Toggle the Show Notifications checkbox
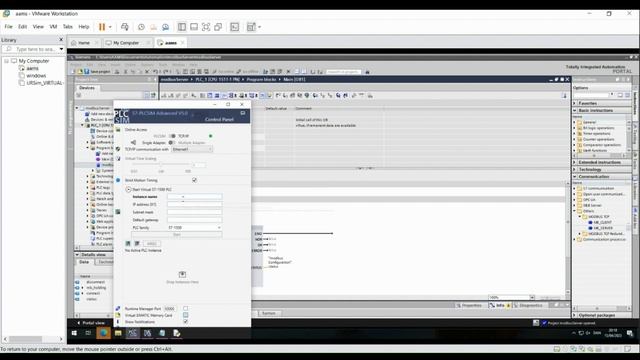 click(186, 322)
